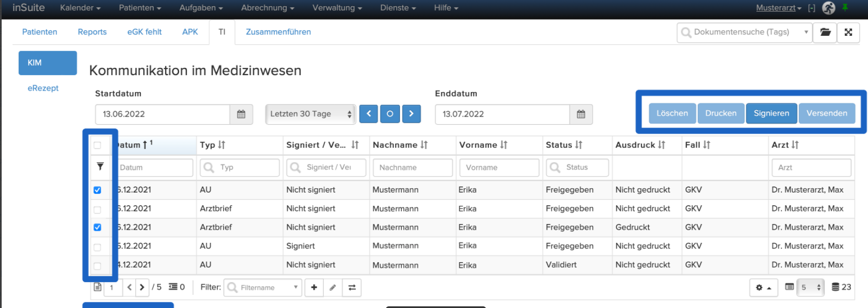
Task: Select the KIM sidebar button
Action: point(48,63)
